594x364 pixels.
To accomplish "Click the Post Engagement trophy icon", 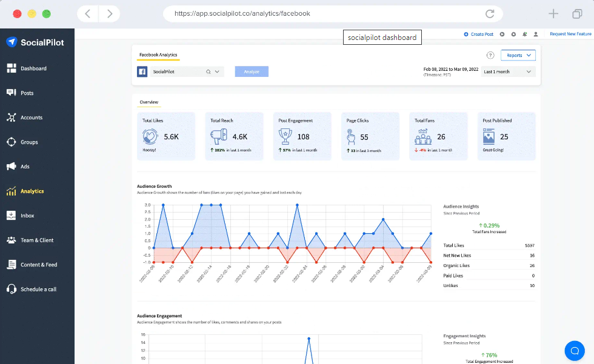I will pyautogui.click(x=285, y=137).
